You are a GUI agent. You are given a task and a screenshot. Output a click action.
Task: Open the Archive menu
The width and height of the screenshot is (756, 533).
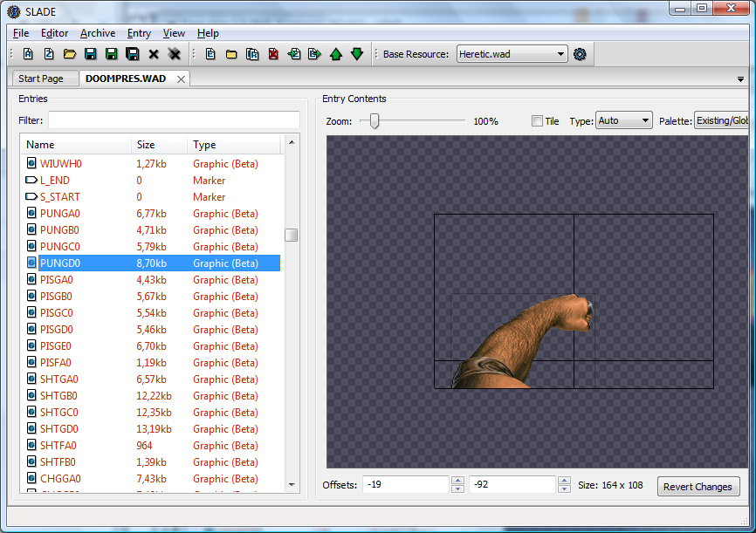coord(97,33)
